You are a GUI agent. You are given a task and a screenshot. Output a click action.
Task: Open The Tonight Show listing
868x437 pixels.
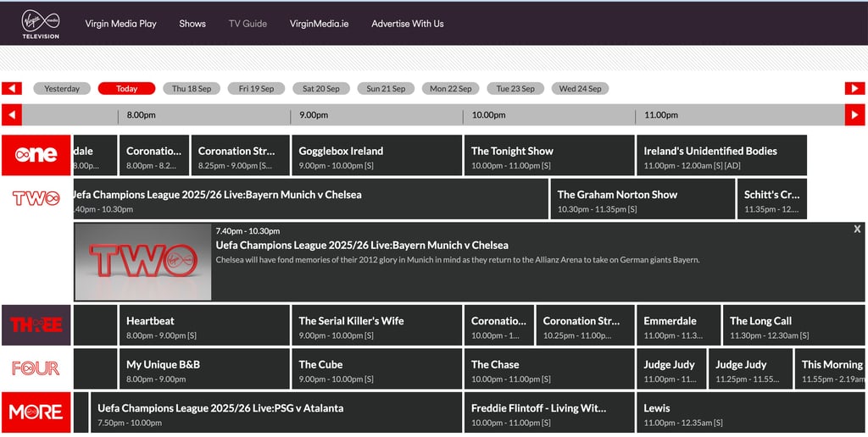pos(549,155)
